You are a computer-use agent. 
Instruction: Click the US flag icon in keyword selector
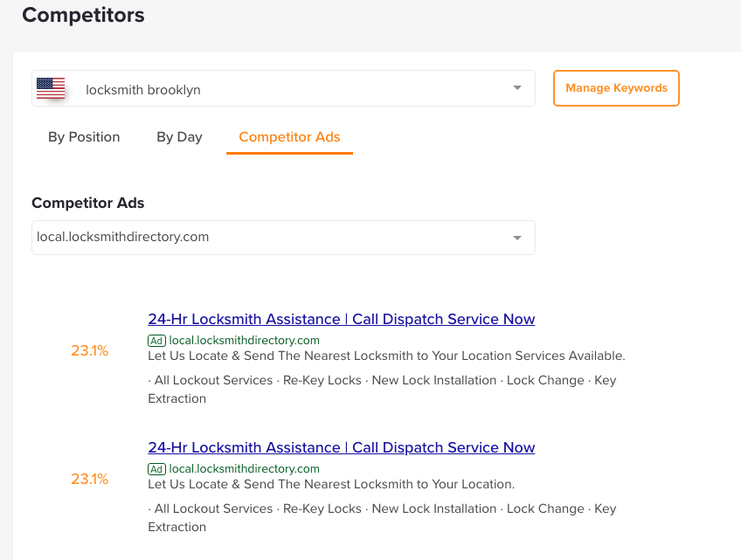click(51, 88)
